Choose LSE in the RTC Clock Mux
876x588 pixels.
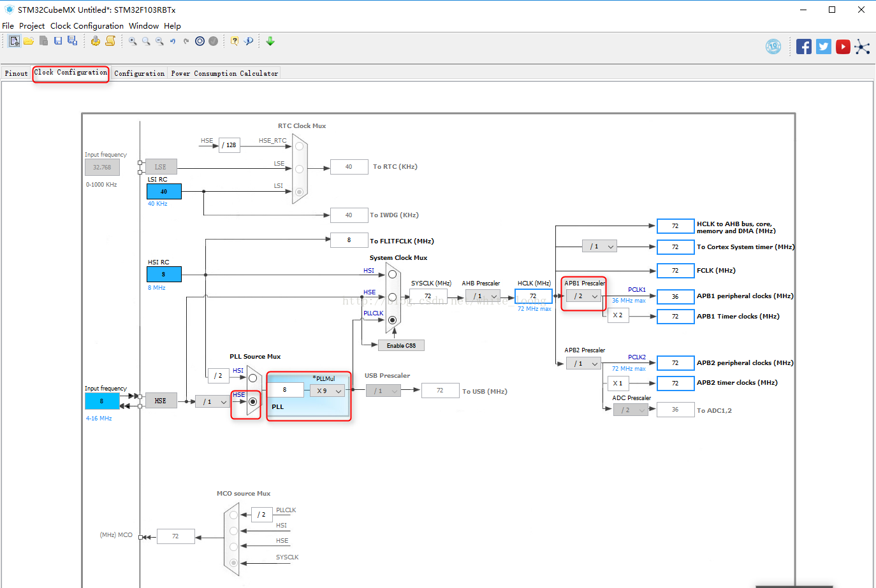299,169
